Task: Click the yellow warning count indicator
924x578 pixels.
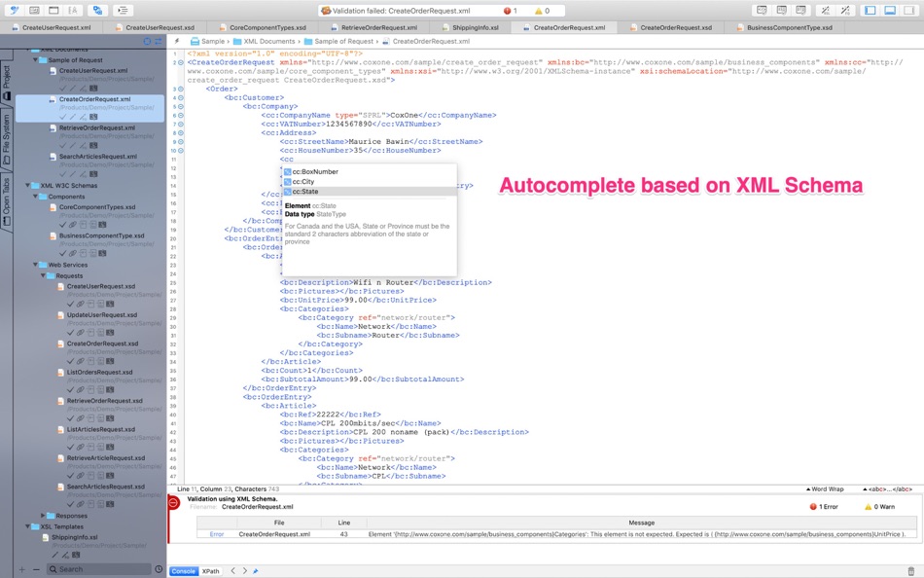Action: (542, 11)
